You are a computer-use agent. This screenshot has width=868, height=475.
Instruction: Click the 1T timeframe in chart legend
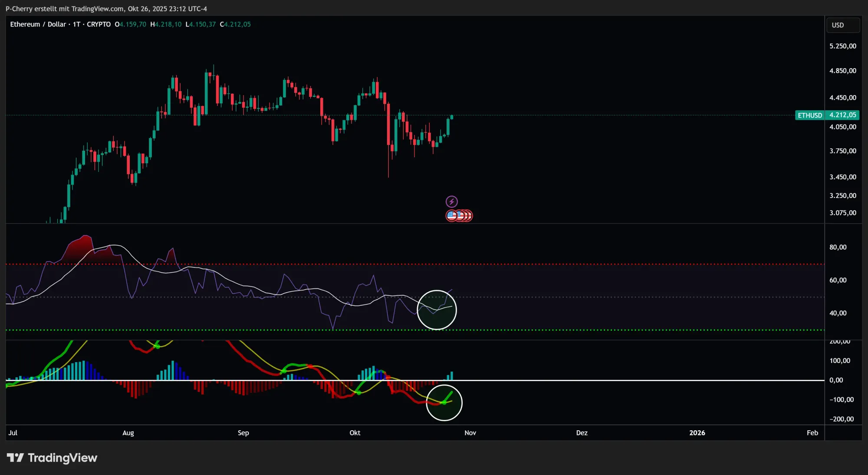coord(76,24)
